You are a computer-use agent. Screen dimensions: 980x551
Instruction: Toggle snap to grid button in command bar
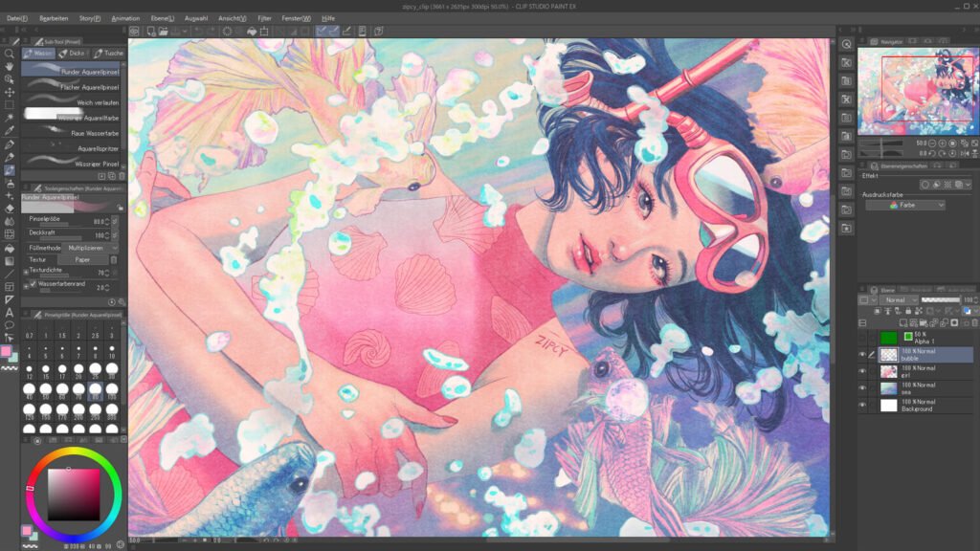pyautogui.click(x=346, y=32)
